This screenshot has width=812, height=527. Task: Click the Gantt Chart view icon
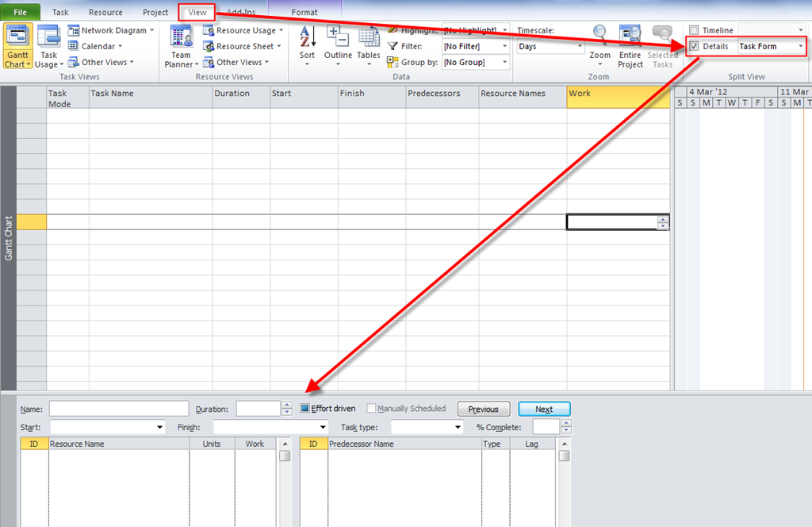point(17,37)
